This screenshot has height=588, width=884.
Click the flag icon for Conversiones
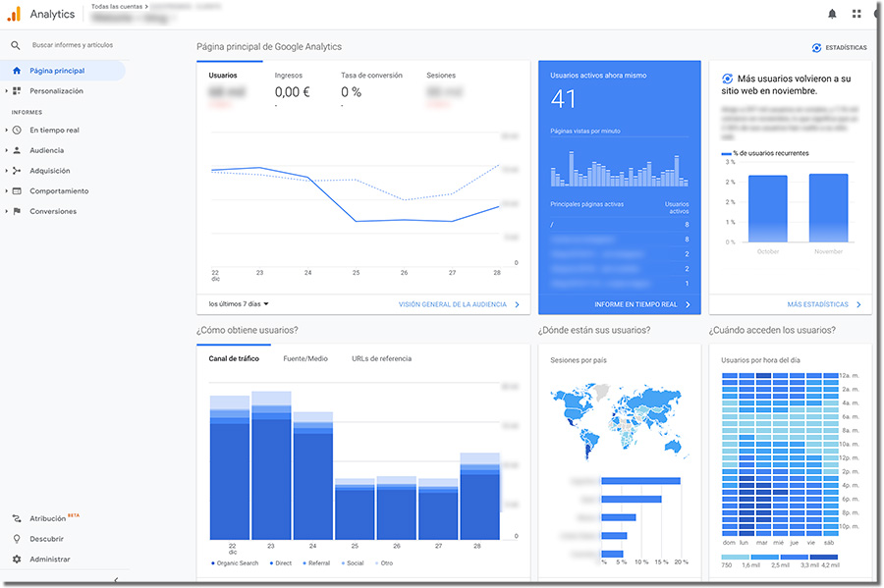[x=17, y=211]
